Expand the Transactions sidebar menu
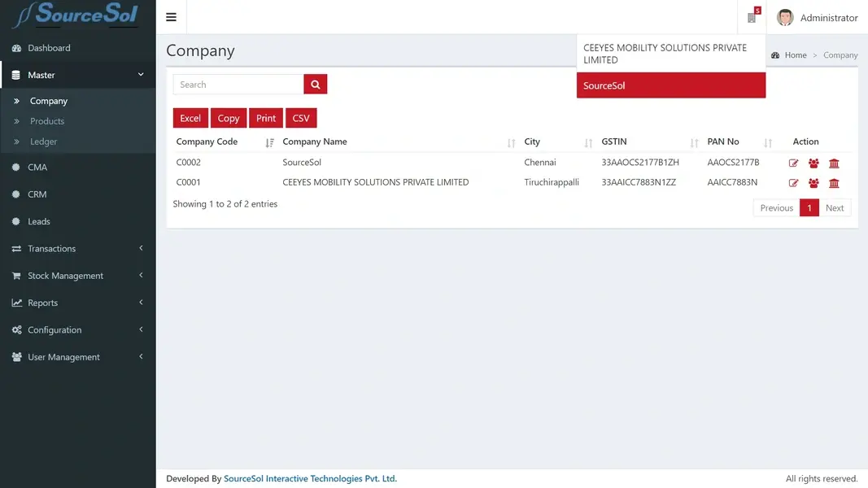Screen dimensions: 868x488 coord(77,249)
